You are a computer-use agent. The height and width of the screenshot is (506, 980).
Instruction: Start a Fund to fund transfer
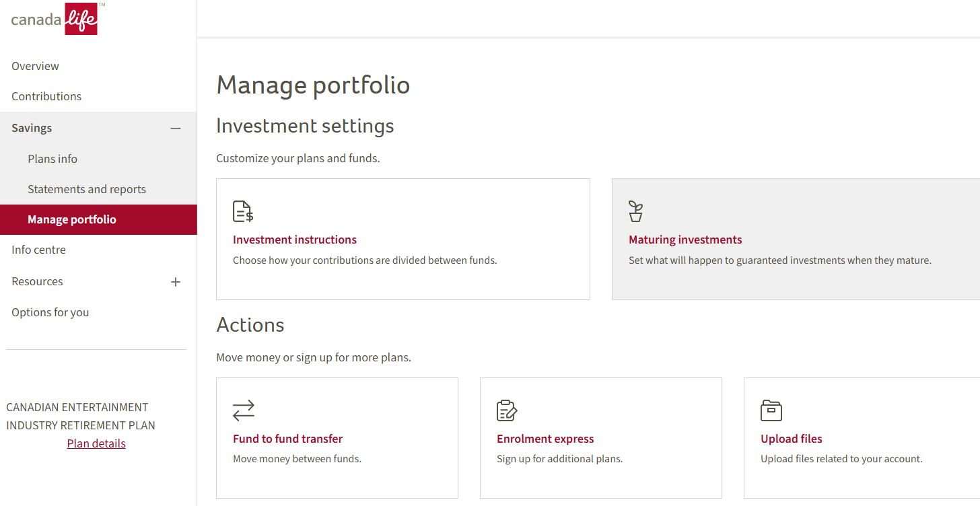click(287, 439)
